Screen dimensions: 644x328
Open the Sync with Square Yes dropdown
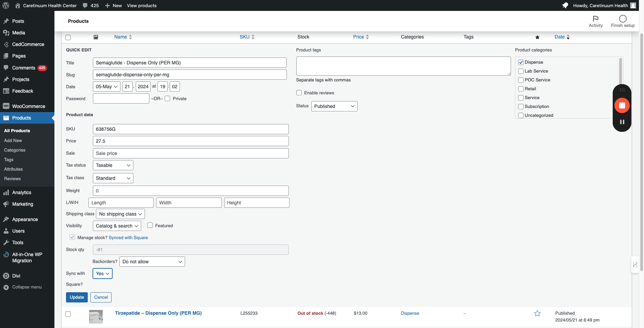pos(102,274)
